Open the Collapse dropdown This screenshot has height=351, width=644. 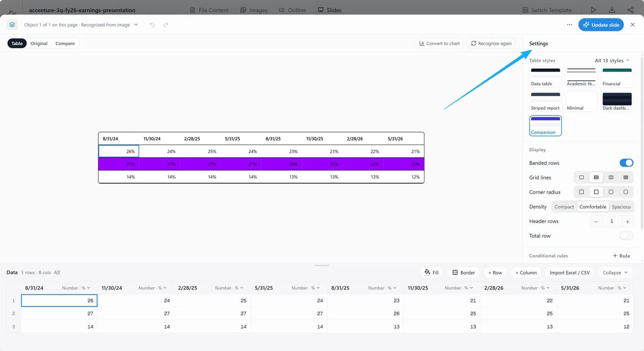point(615,273)
